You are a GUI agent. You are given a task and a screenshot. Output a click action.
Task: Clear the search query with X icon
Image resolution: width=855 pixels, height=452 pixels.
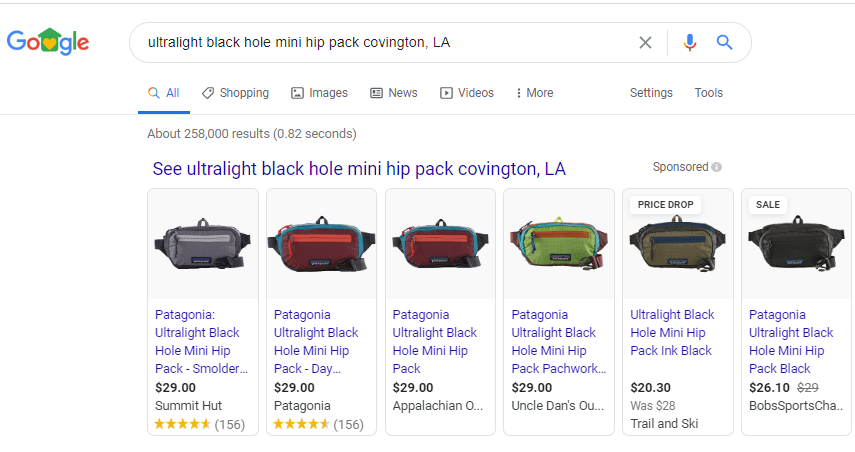[x=645, y=43]
